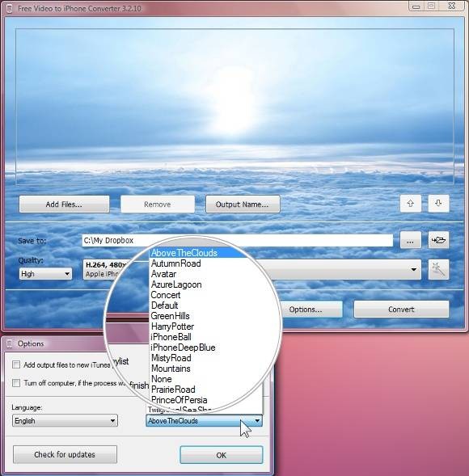The height and width of the screenshot is (476, 469).
Task: Select Default theme in list
Action: pyautogui.click(x=165, y=305)
